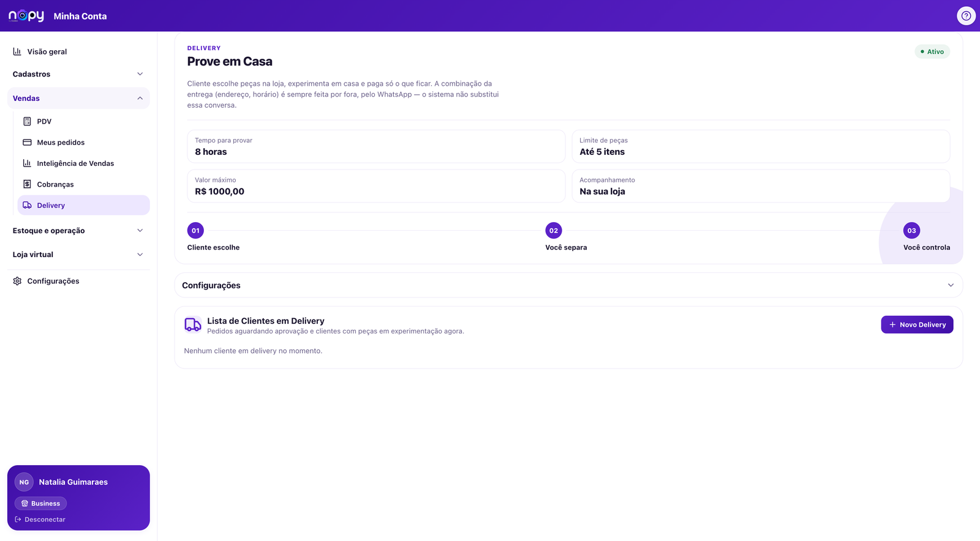
Task: Click the NG user avatar
Action: coord(24,482)
